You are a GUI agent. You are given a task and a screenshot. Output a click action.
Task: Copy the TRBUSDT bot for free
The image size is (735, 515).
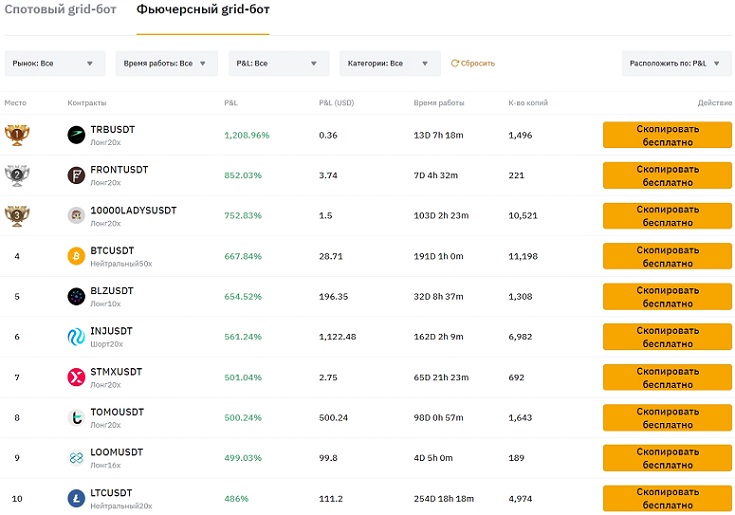click(667, 135)
